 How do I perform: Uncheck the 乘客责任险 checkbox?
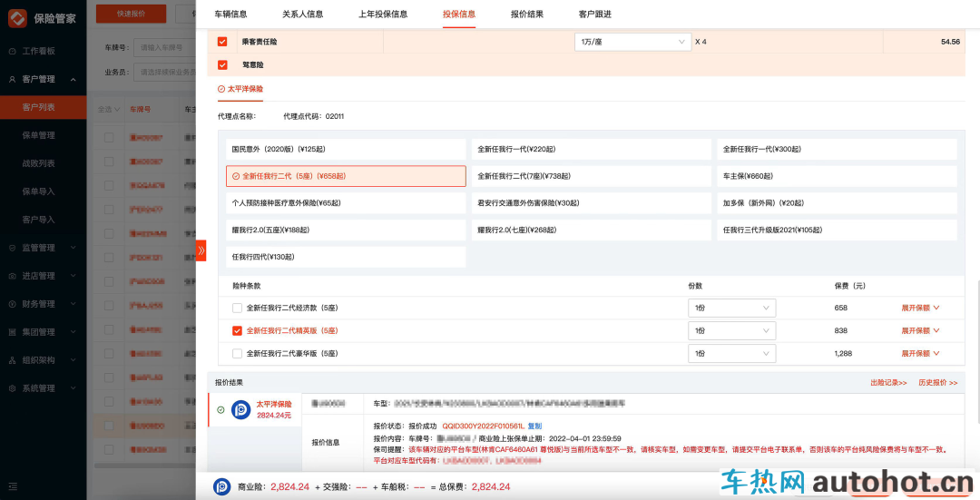(x=222, y=41)
